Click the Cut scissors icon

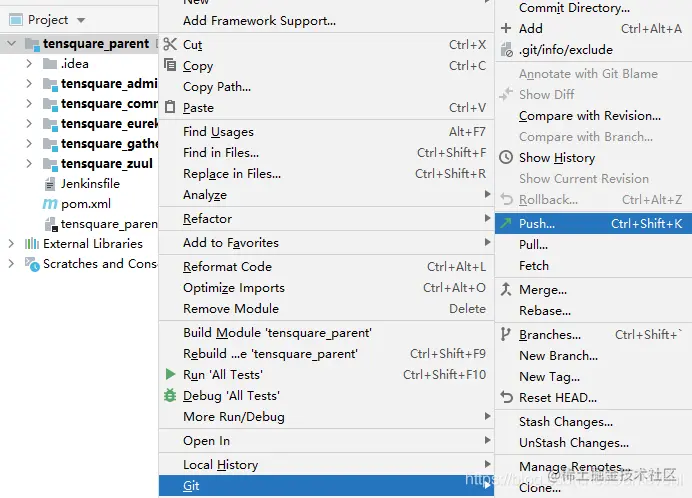[x=170, y=44]
